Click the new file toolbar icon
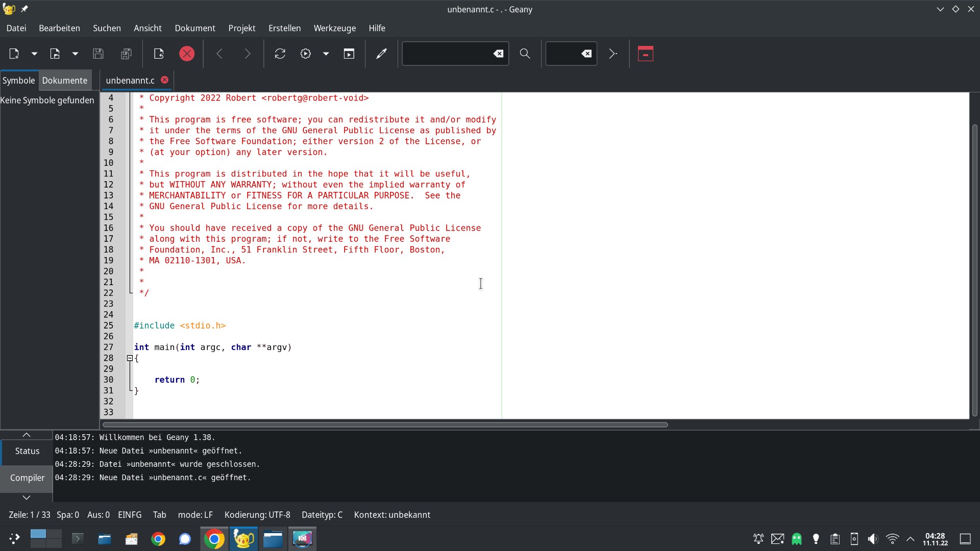Image resolution: width=980 pixels, height=551 pixels. [14, 54]
